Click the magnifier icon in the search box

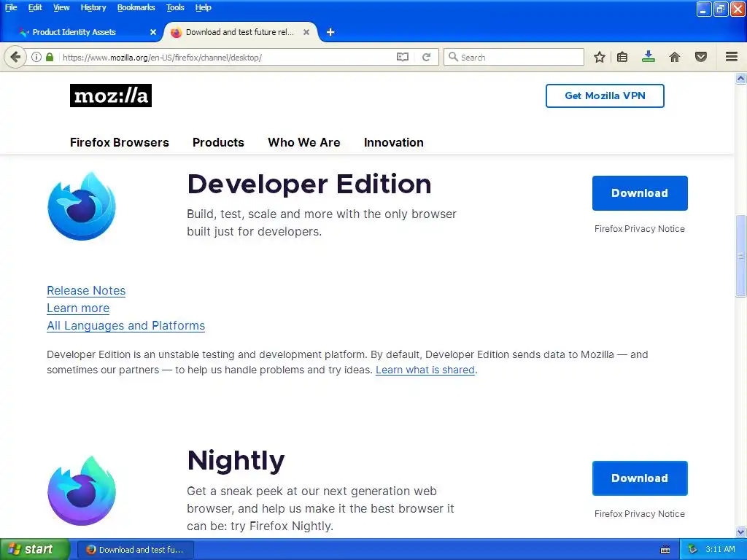click(x=453, y=57)
